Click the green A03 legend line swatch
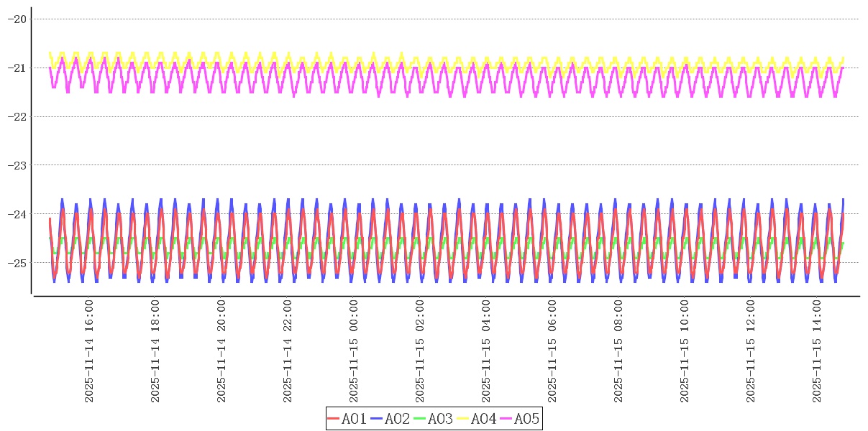The width and height of the screenshot is (868, 431). [420, 419]
